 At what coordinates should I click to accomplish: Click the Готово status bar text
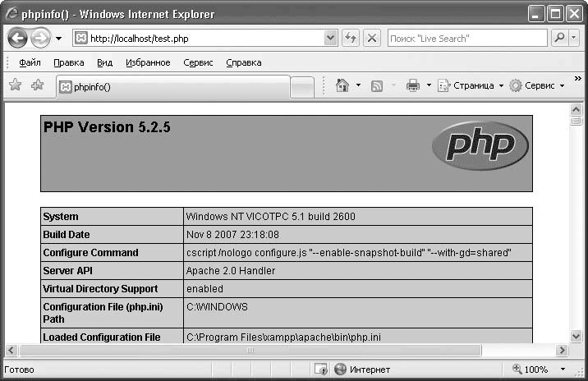coord(19,370)
